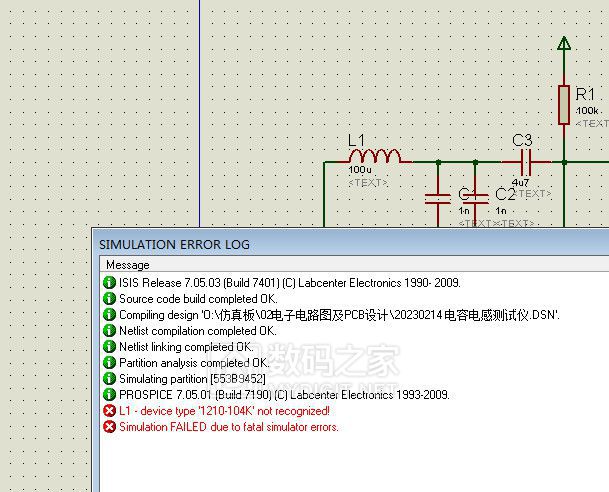The height and width of the screenshot is (492, 609).
Task: Click the power terminal arrow above R1
Action: (x=564, y=43)
